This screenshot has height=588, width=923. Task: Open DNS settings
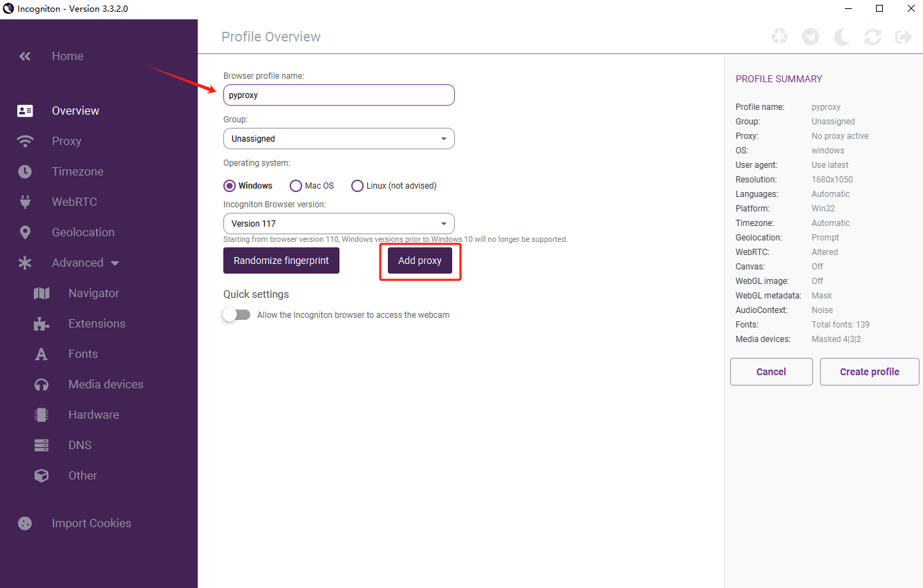point(80,445)
